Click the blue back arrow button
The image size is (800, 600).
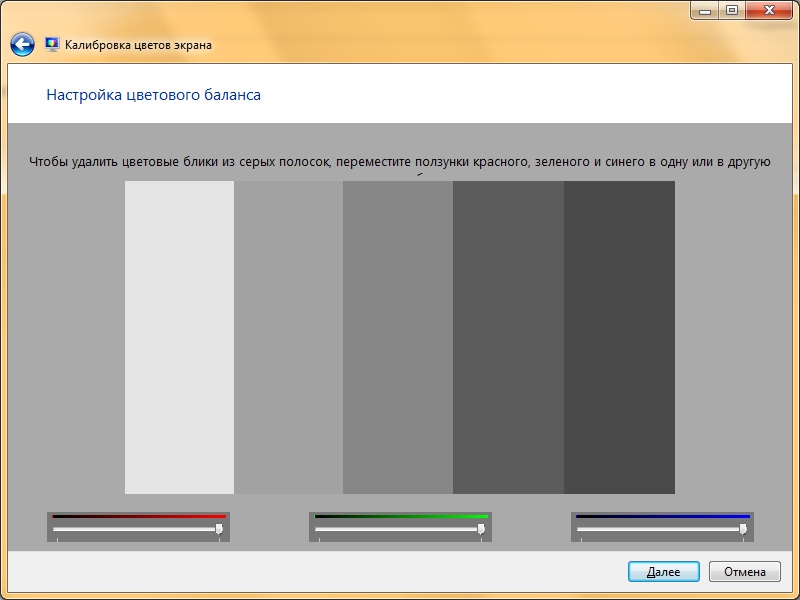click(22, 45)
